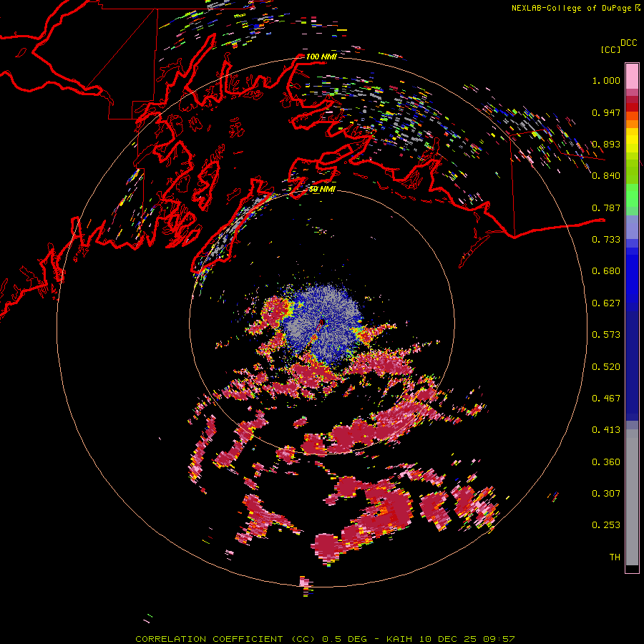
Task: Pick the lavender color bar segment
Action: coord(632,227)
